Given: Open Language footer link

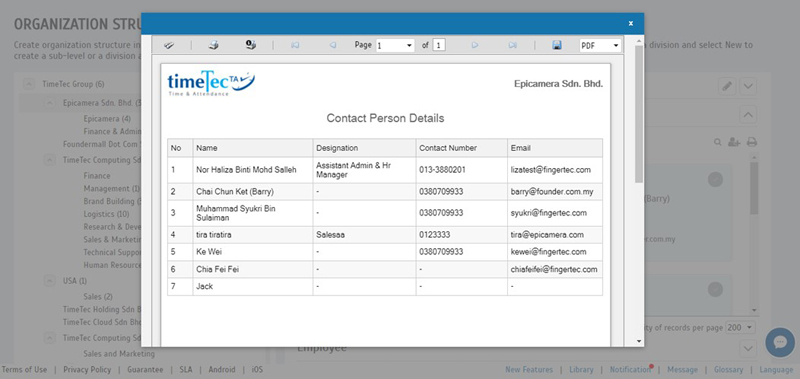Looking at the screenshot, I should [x=777, y=370].
